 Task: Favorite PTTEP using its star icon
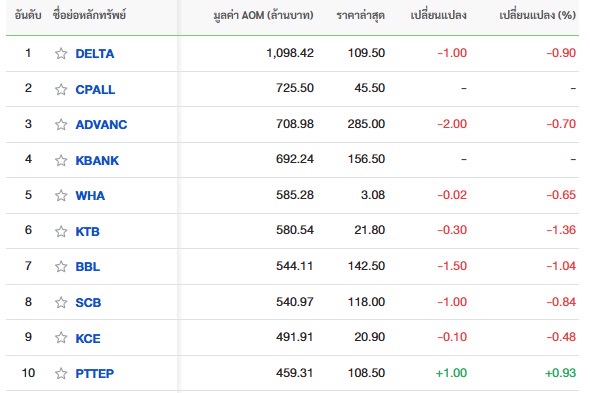point(61,373)
